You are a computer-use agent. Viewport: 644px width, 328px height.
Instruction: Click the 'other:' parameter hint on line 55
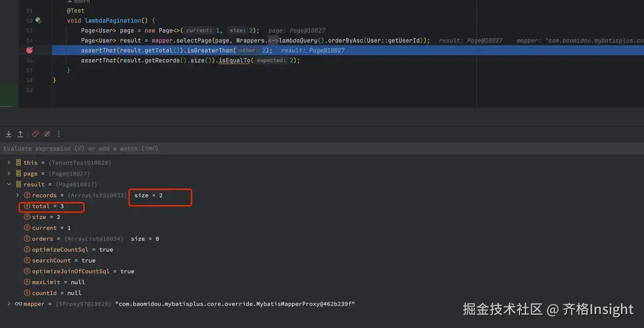(248, 50)
